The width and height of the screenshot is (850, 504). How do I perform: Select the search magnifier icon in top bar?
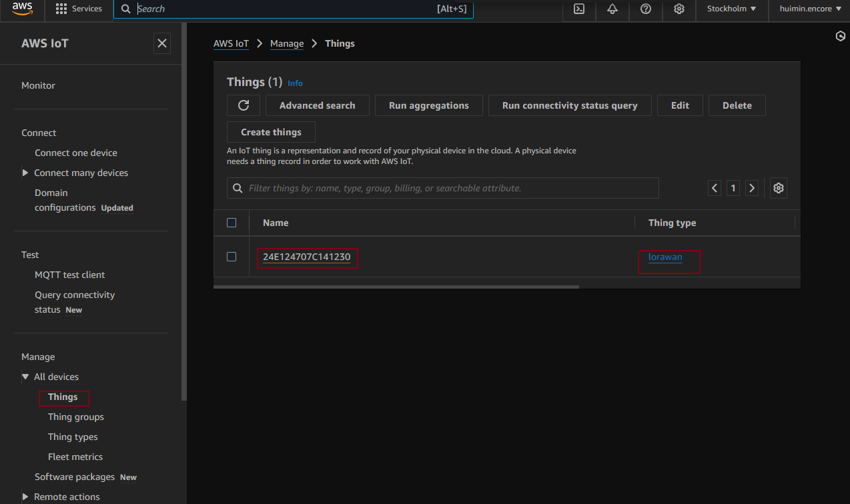click(x=125, y=9)
